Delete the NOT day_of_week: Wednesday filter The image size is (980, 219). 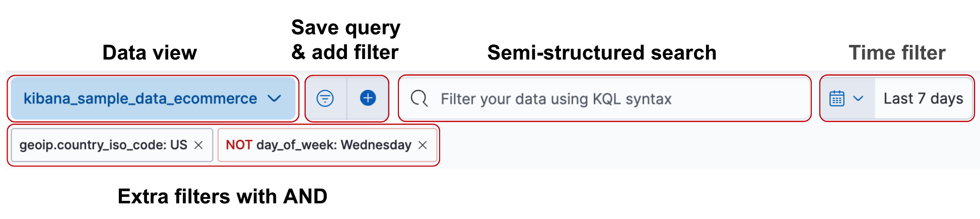tap(423, 145)
